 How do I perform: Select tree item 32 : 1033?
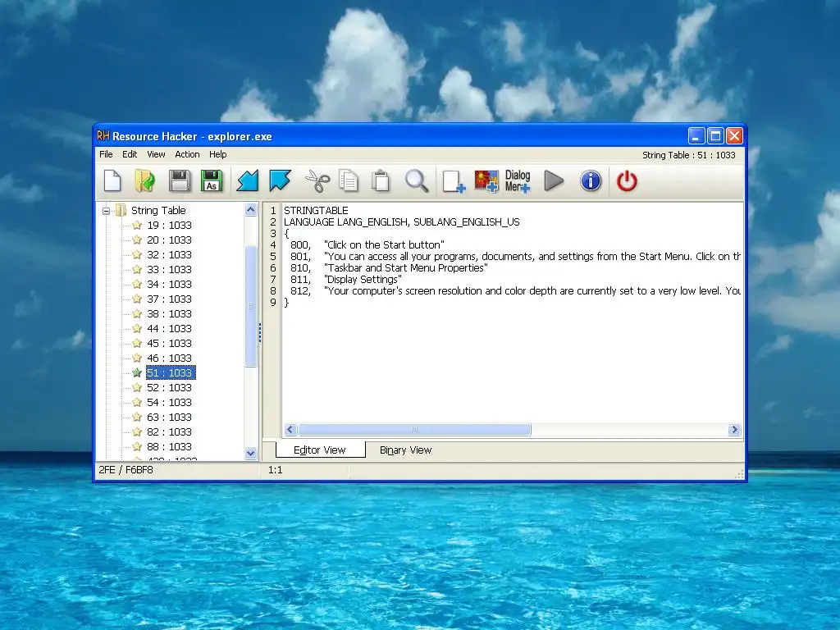click(x=169, y=254)
